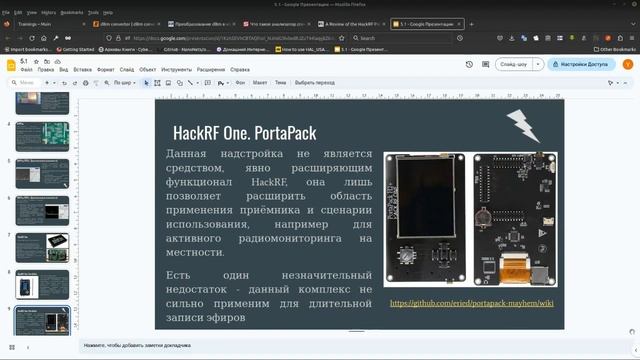The height and width of the screenshot is (360, 640).
Task: Star the presentation titled 5.1
Action: click(x=36, y=61)
